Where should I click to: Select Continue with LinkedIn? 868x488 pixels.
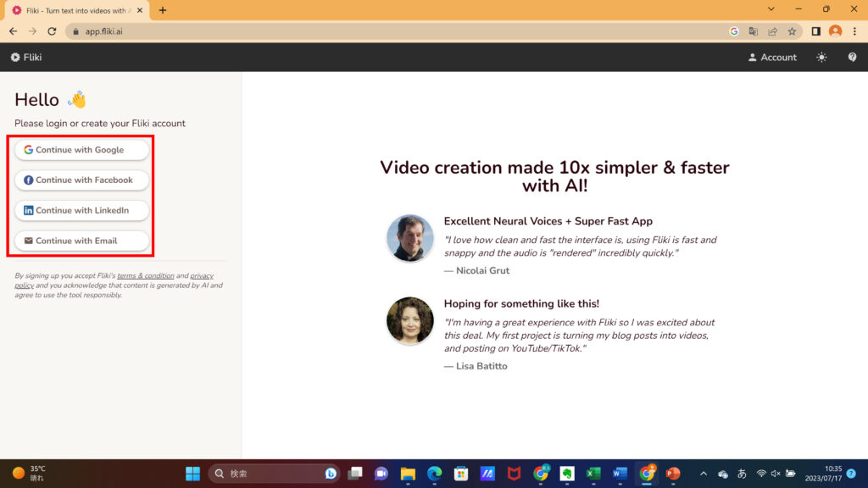click(82, 210)
